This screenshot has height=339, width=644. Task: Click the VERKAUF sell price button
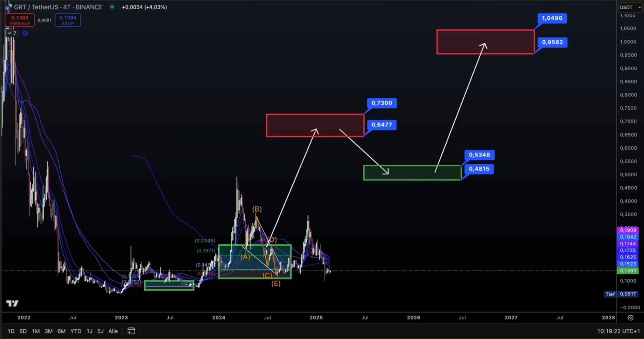(20, 20)
